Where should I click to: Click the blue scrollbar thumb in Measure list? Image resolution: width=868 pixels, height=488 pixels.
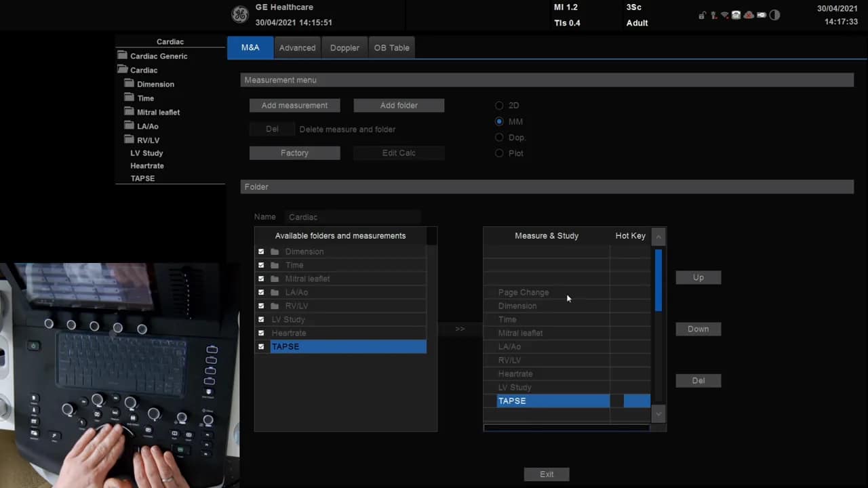[x=658, y=280]
